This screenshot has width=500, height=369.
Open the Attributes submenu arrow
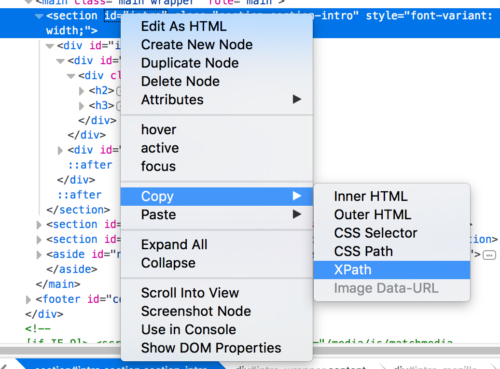tap(297, 99)
